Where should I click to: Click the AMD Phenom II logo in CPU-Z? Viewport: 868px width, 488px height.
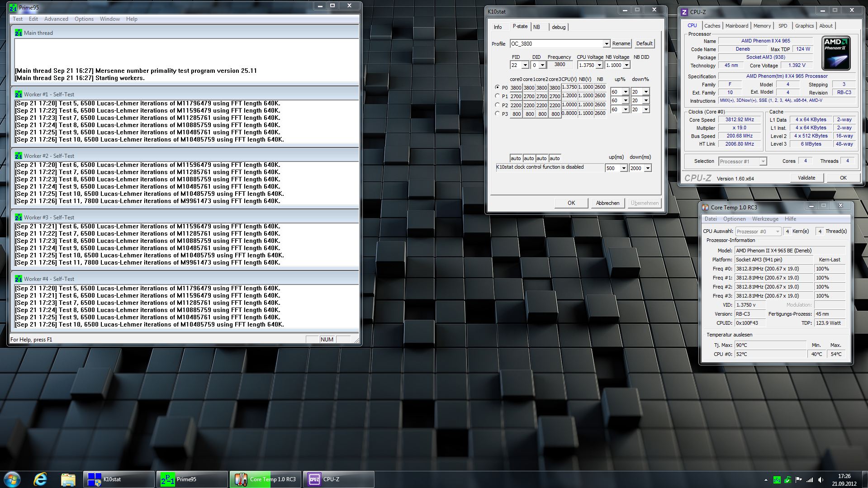tap(836, 53)
